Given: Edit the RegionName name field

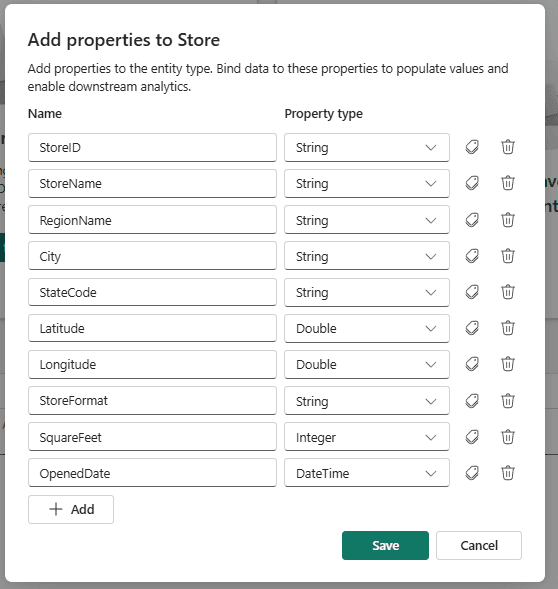Looking at the screenshot, I should 152,220.
